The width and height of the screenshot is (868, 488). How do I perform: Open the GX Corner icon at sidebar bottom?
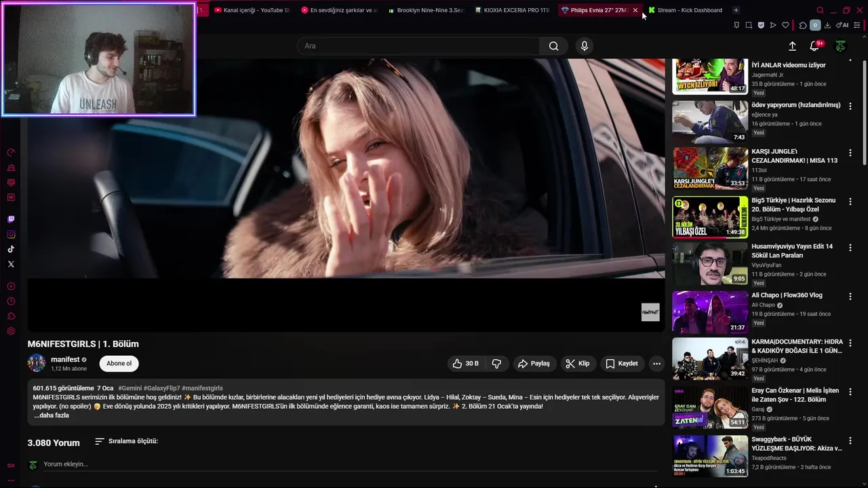coord(11,466)
